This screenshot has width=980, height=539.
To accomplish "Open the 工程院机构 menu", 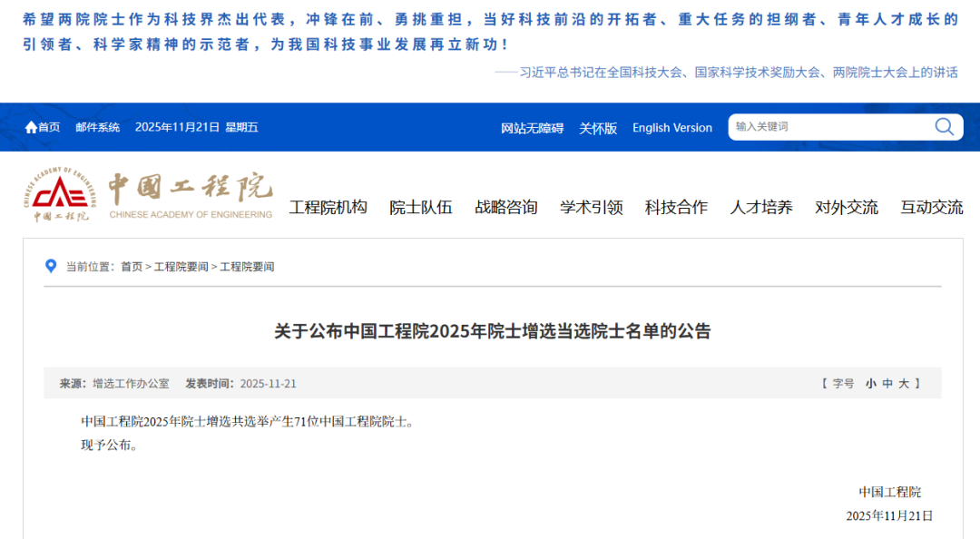I will (328, 207).
